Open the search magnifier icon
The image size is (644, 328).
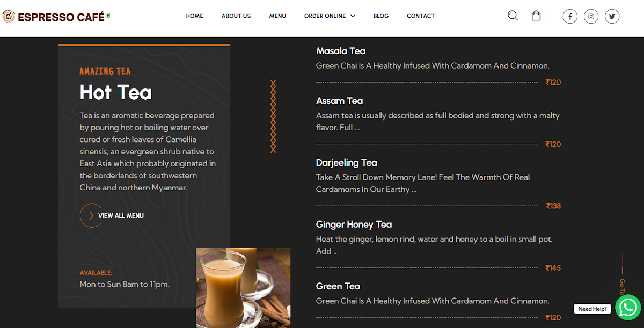click(513, 16)
